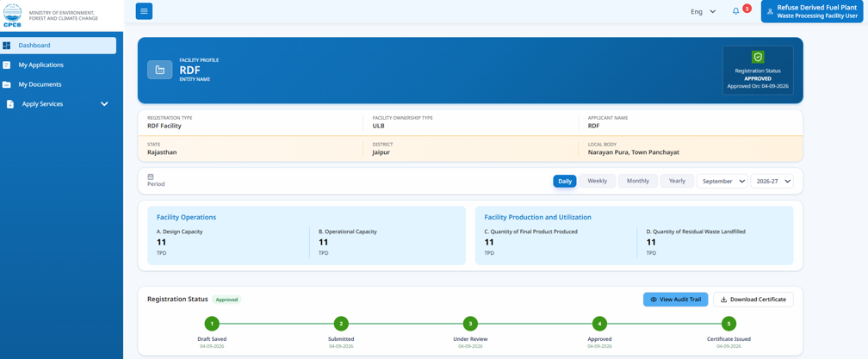Click the Facility Operations heading

[186, 218]
